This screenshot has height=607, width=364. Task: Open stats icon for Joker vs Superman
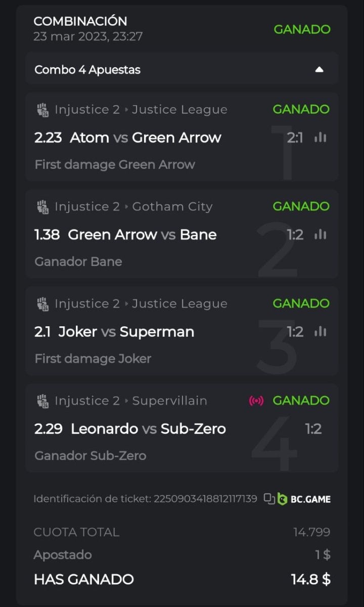[x=320, y=332]
